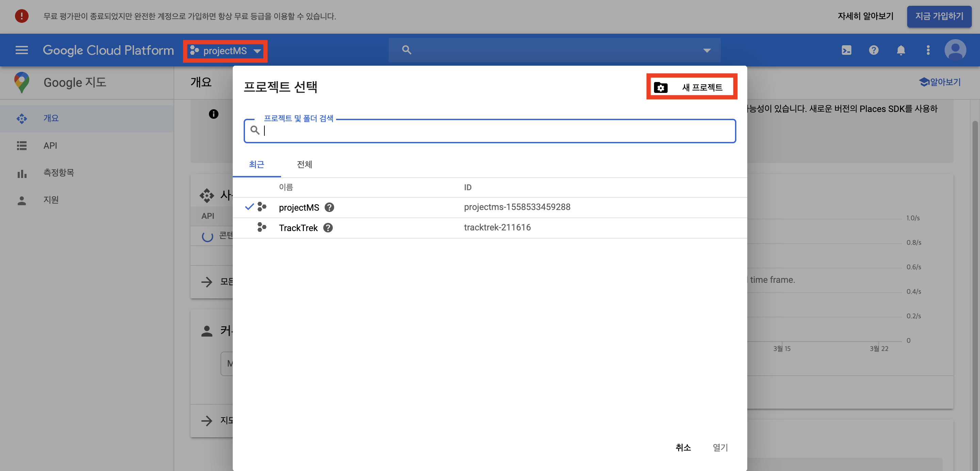
Task: Switch to the 최근 tab
Action: 257,164
